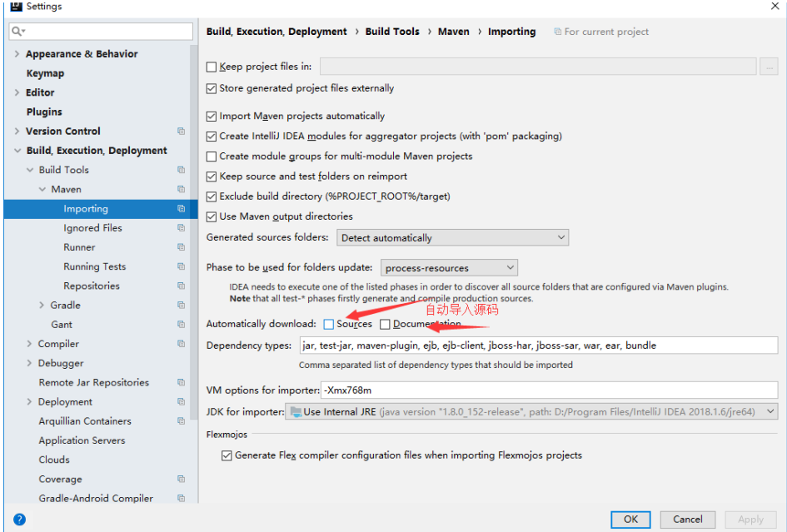
Task: Click project-level icon beside Coverage
Action: click(182, 479)
